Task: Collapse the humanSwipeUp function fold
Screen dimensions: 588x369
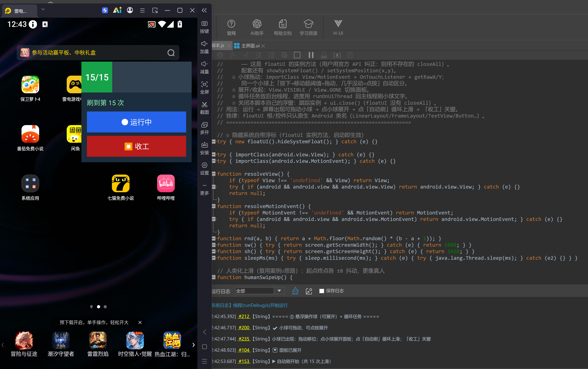Action: click(x=214, y=277)
